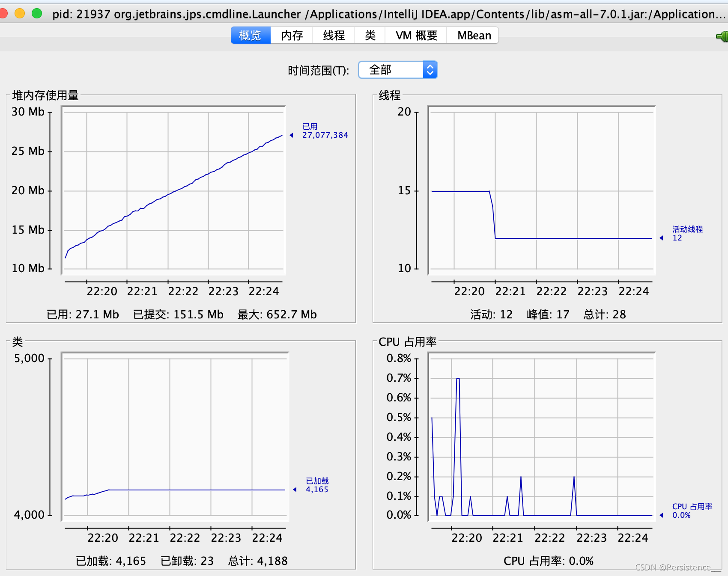Click the 已加载 4,165 legend label
This screenshot has width=728, height=576.
(317, 485)
